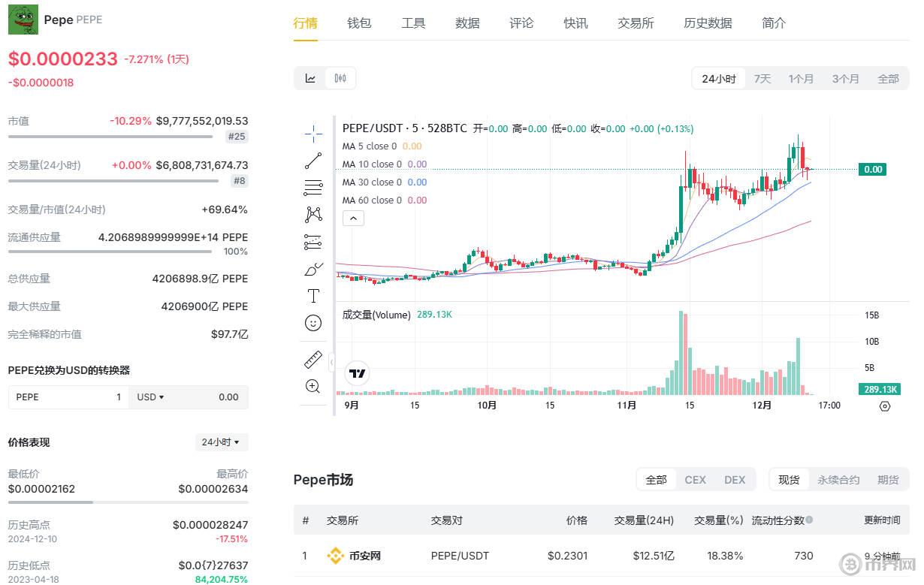Image resolution: width=924 pixels, height=585 pixels.
Task: Open chart settings gear icon
Action: click(x=885, y=406)
